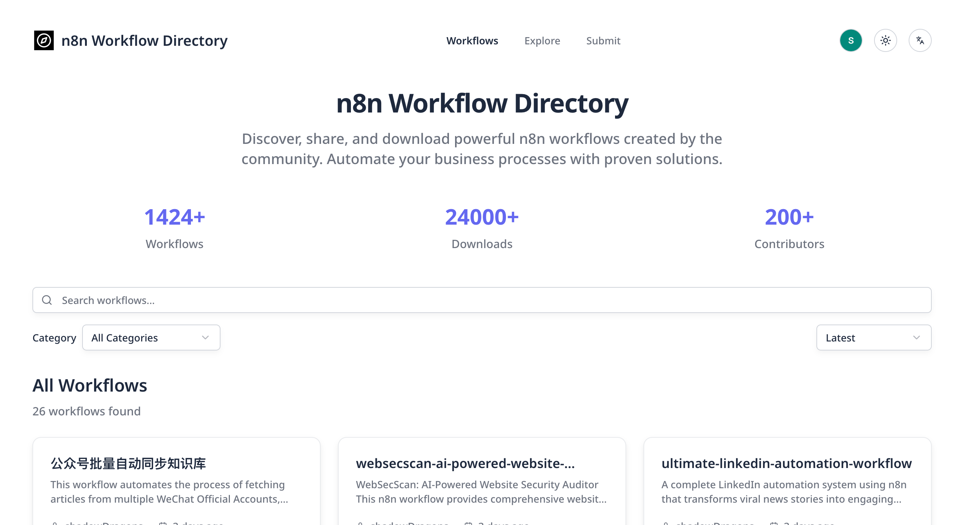Click inside the Search workflows field

pyautogui.click(x=266, y=300)
